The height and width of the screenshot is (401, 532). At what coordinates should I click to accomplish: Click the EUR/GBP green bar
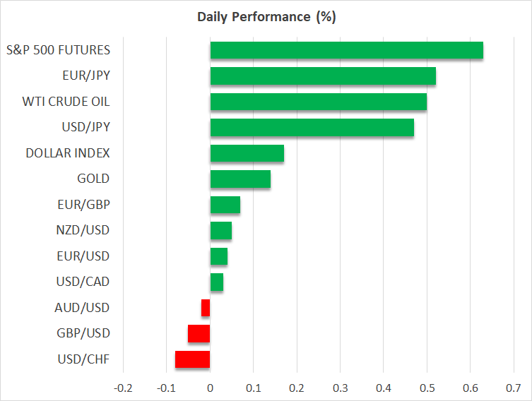(x=225, y=205)
